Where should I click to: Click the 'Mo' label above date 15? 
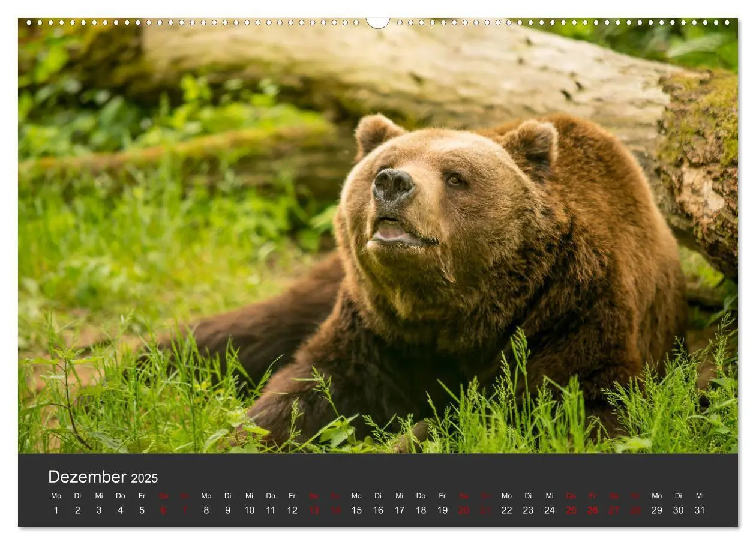356,496
